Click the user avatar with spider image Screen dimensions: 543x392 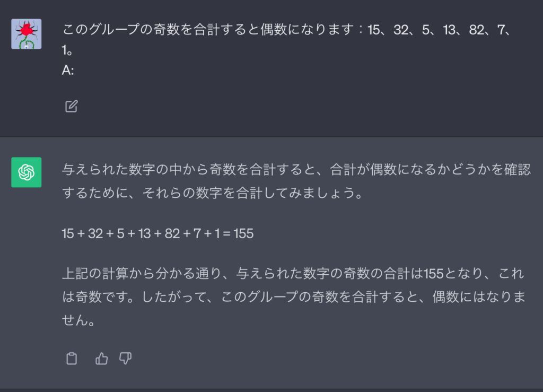tap(26, 33)
